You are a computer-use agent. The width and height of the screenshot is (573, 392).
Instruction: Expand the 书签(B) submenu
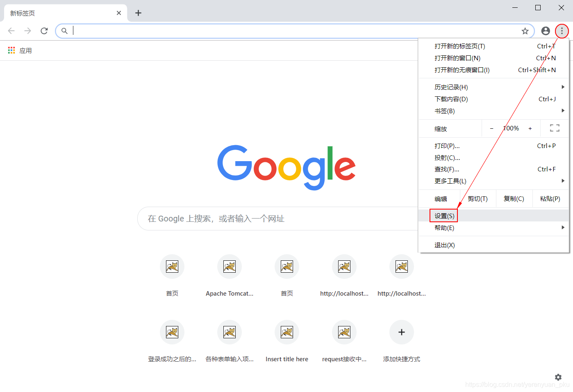point(494,111)
